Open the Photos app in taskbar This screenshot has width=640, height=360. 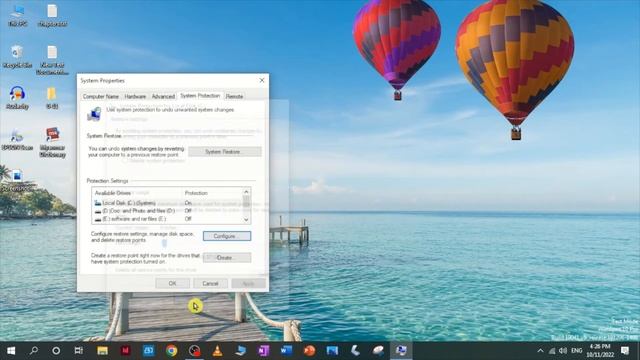pos(332,350)
